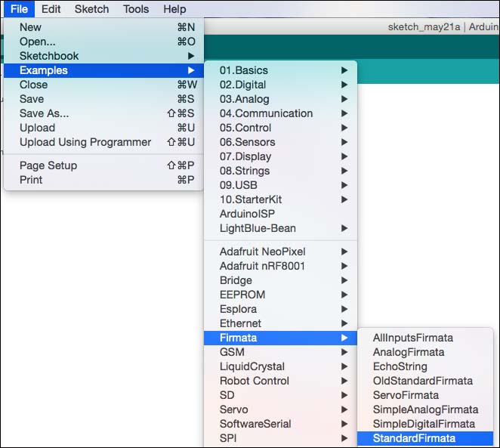Expand the Bridge library examples
The width and height of the screenshot is (500, 448).
280,280
